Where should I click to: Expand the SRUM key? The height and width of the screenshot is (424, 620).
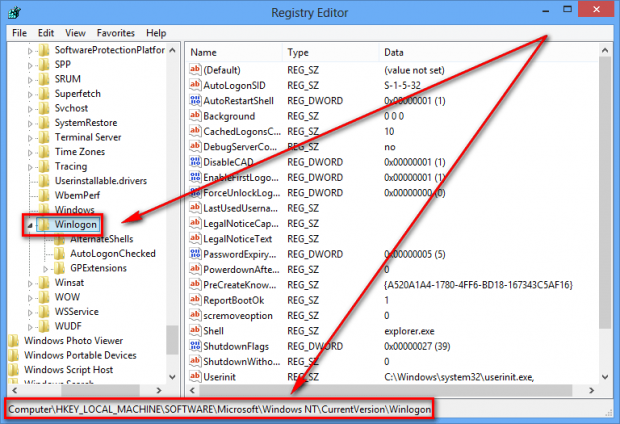(x=30, y=80)
